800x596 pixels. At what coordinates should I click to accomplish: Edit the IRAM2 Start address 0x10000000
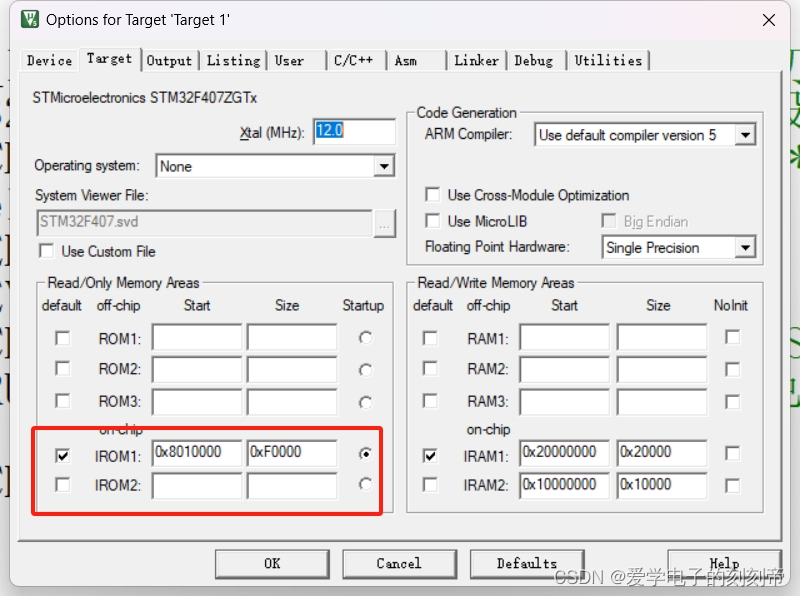tap(564, 486)
